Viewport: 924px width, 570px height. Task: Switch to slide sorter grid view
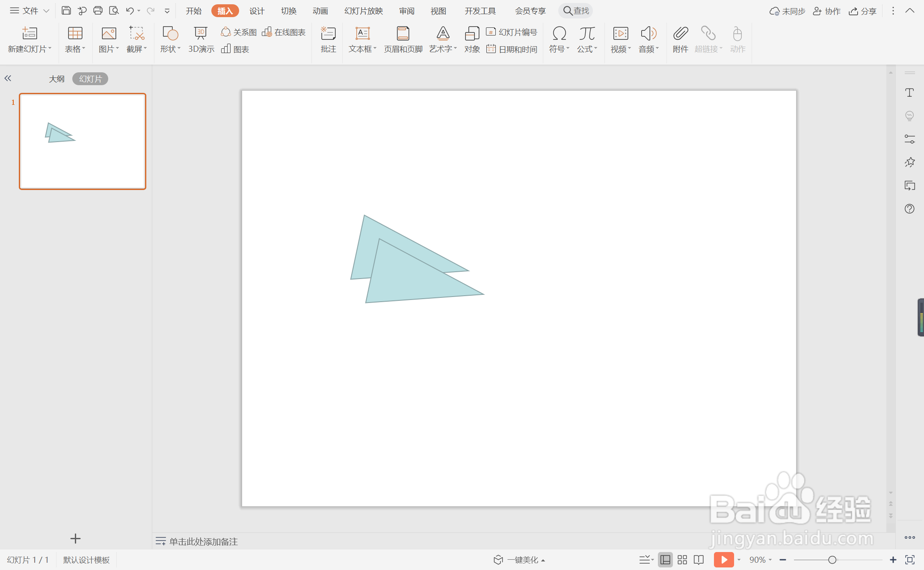682,560
